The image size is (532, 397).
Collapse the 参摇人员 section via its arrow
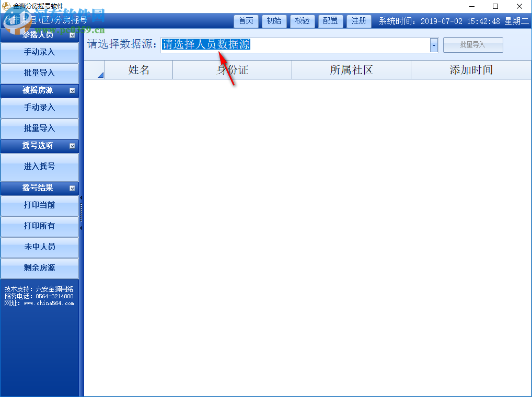73,34
